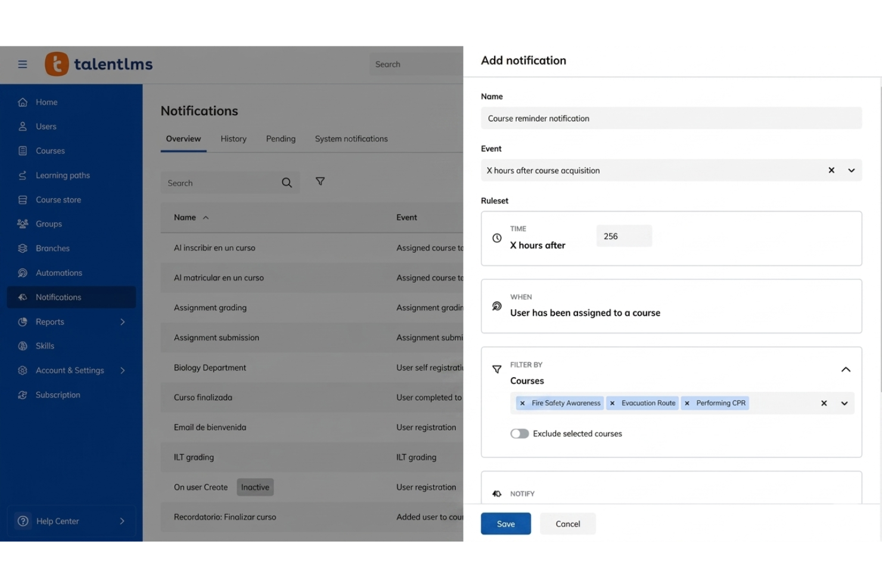Click the TalentLMS logo
Viewport: 882px width, 588px height.
click(x=99, y=64)
